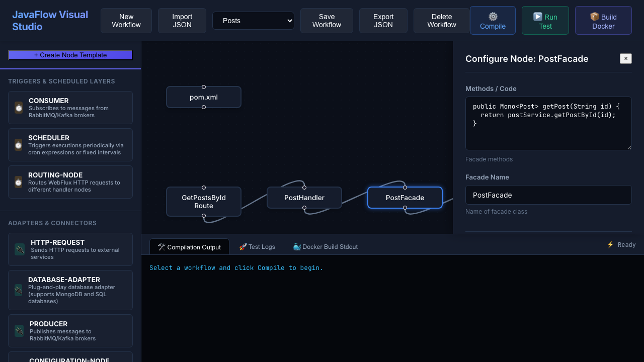Click 'Select a workflow and click Compile' message
Image resolution: width=644 pixels, height=362 pixels.
pos(236,268)
